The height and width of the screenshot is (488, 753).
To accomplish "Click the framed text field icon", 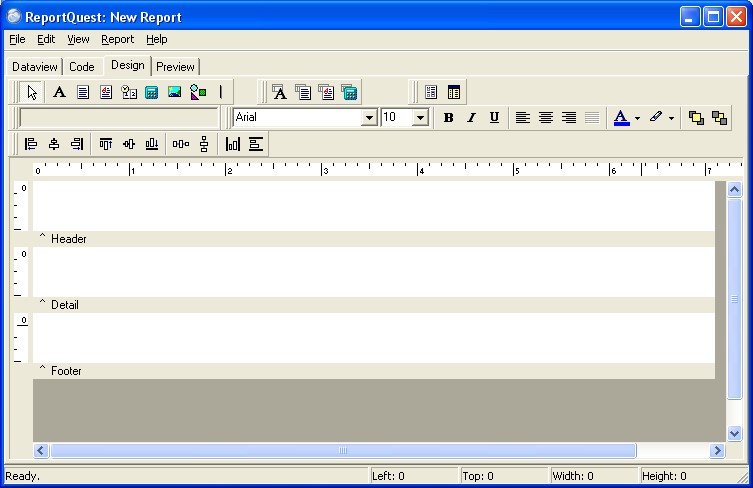I will 303,92.
